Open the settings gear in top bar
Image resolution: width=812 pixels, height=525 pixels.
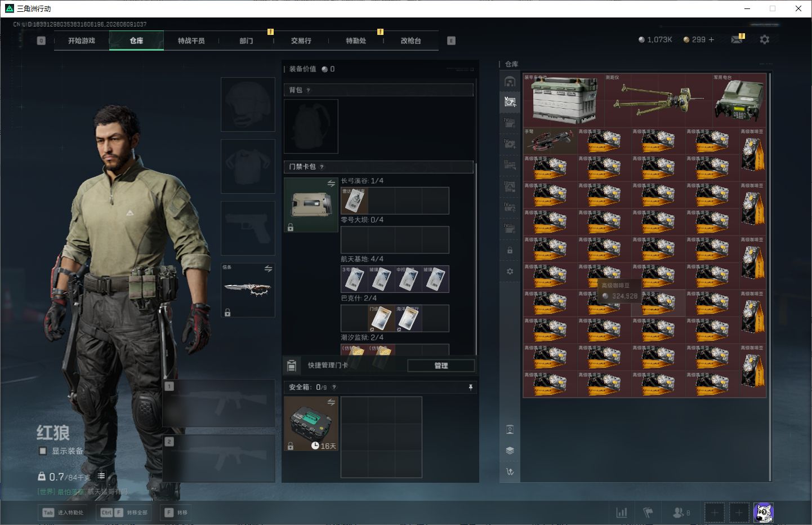[x=764, y=39]
